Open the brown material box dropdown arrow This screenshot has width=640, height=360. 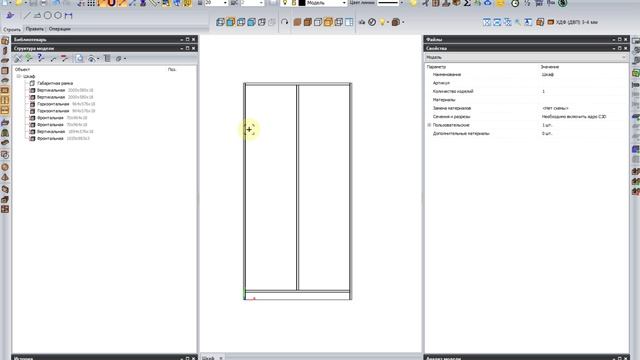403,22
